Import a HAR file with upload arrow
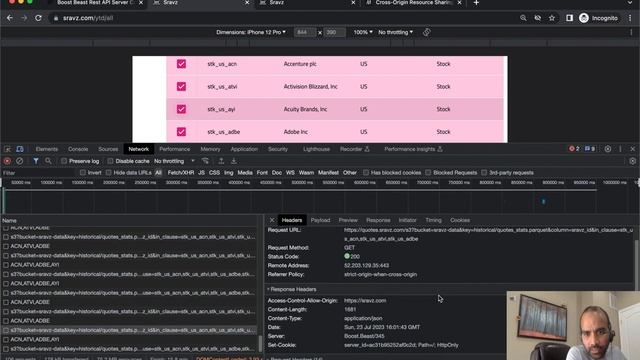The image size is (640, 360). pyautogui.click(x=221, y=161)
